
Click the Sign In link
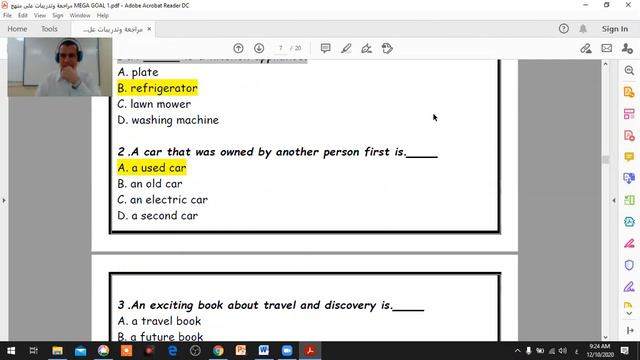click(615, 29)
